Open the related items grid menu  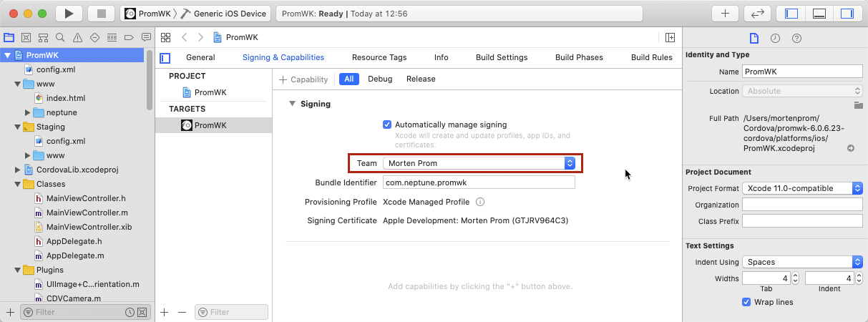(165, 37)
